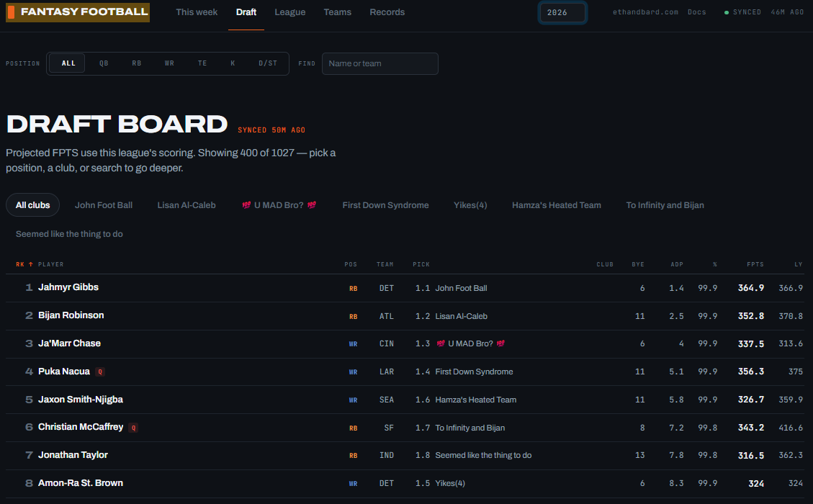Sort by the CLUB column header

click(x=605, y=264)
